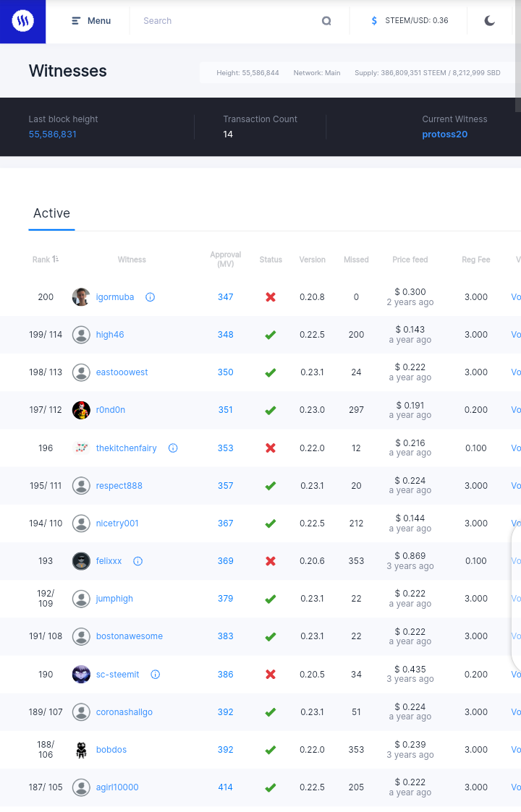Click respect888 default avatar icon
Viewport: 521px width, 812px height.
point(81,486)
